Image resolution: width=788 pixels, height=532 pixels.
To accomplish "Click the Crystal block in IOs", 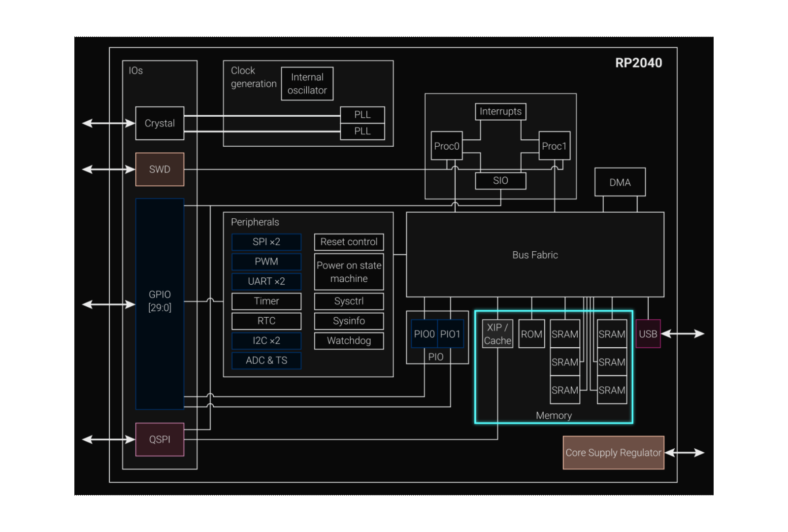I will point(160,123).
